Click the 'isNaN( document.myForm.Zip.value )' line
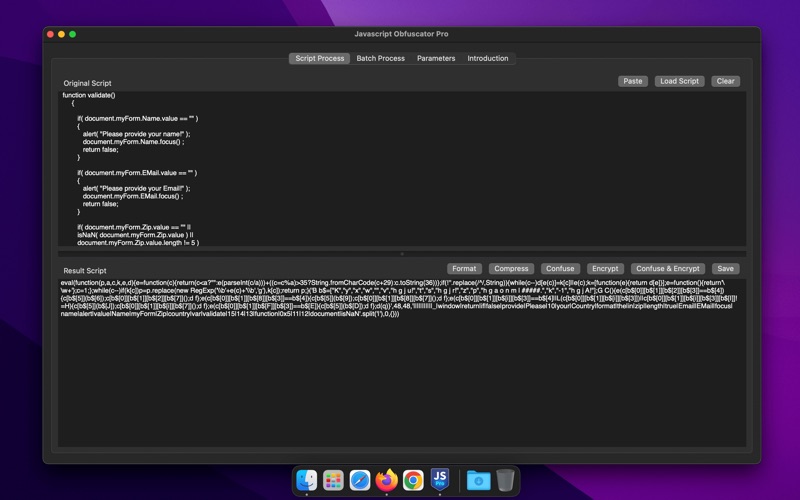This screenshot has width=800, height=500. [x=135, y=235]
